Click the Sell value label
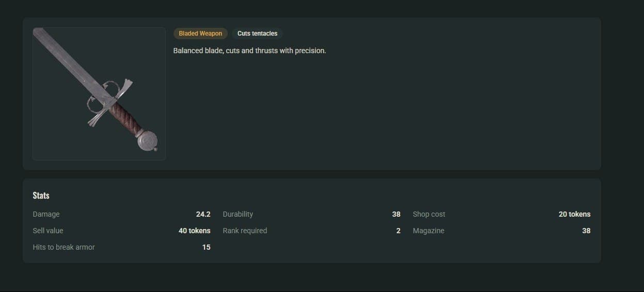 click(48, 231)
